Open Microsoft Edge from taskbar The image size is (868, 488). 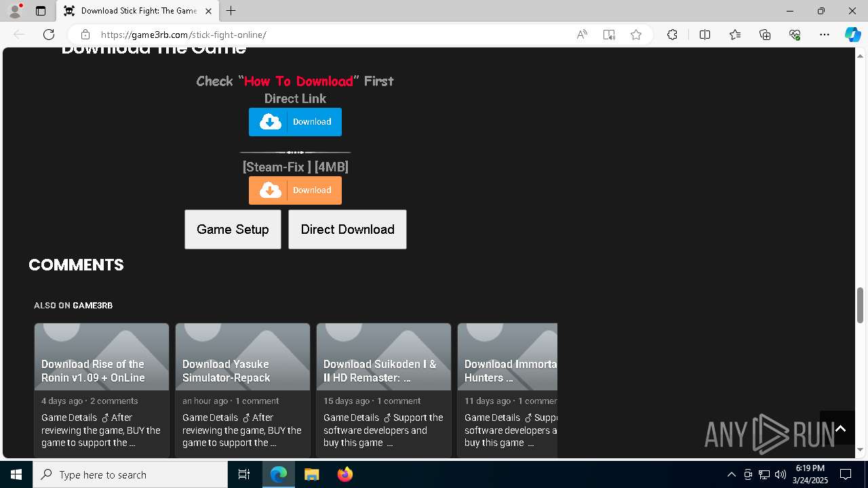[x=279, y=474]
